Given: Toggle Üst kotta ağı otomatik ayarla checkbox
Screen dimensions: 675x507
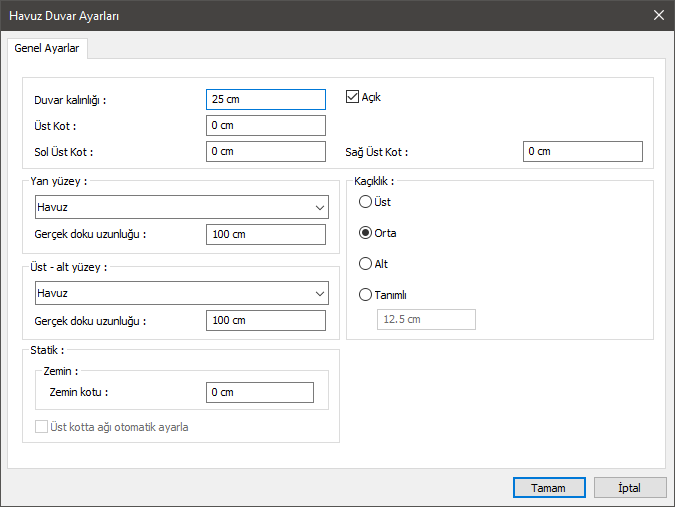Looking at the screenshot, I should click(42, 427).
